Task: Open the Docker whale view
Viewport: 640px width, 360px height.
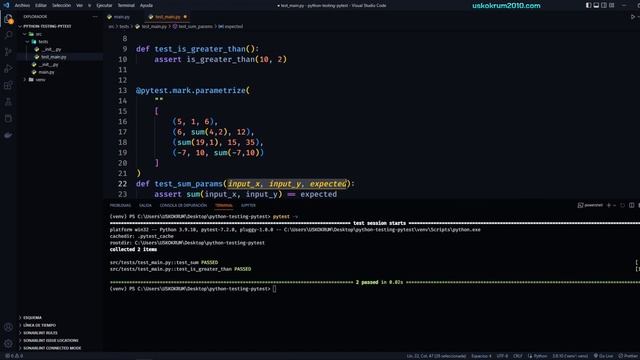Action: point(8,135)
